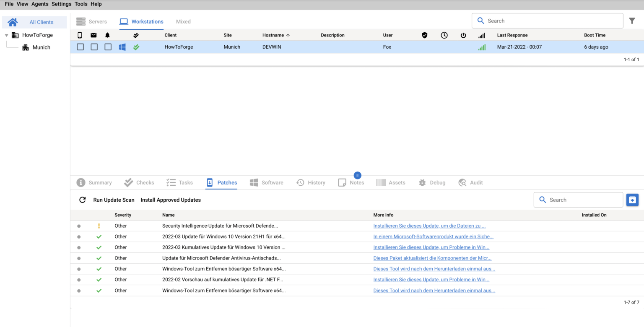
Task: Open More Info link for Windows 10 21H1 update
Action: click(433, 236)
